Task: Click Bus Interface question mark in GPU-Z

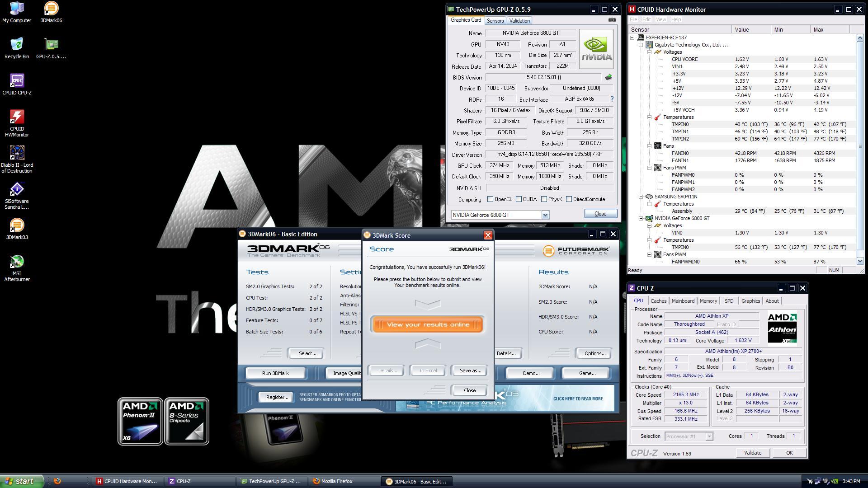Action: (612, 99)
